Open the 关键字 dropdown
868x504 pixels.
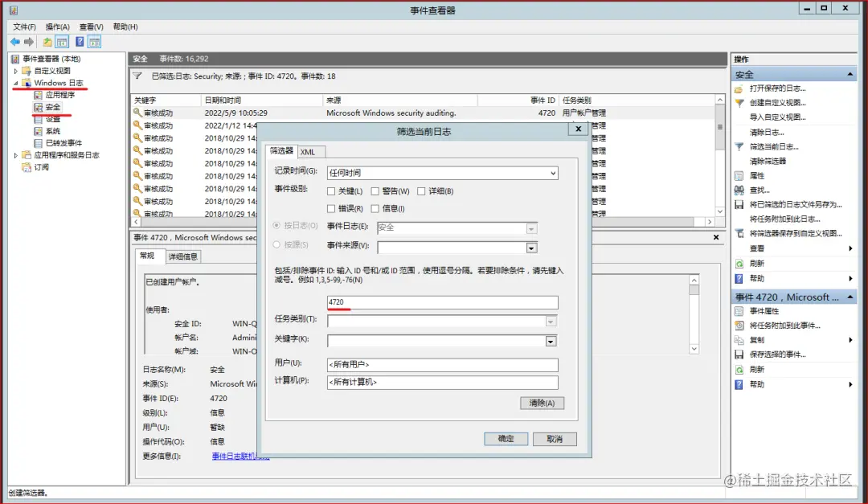[x=551, y=341]
